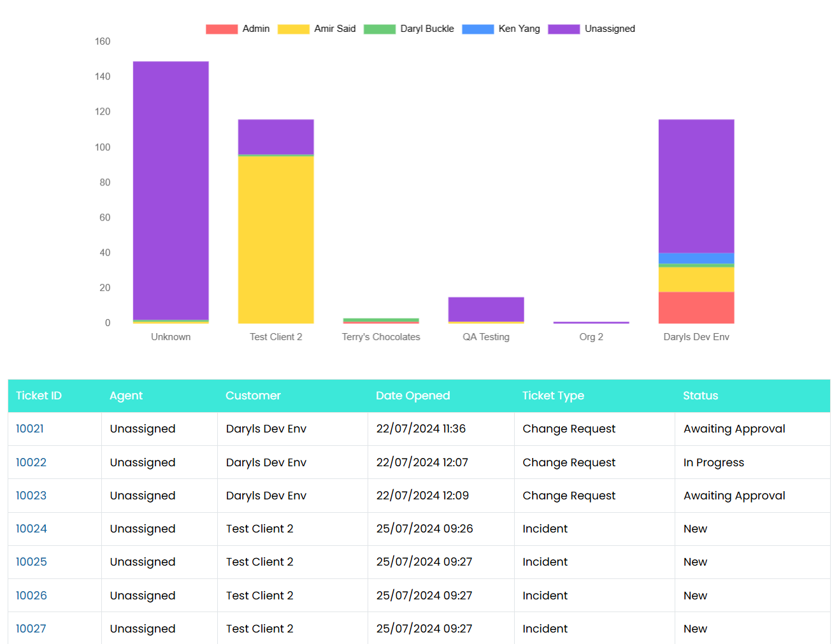
Task: Toggle the Admin legend red swatch
Action: point(222,29)
